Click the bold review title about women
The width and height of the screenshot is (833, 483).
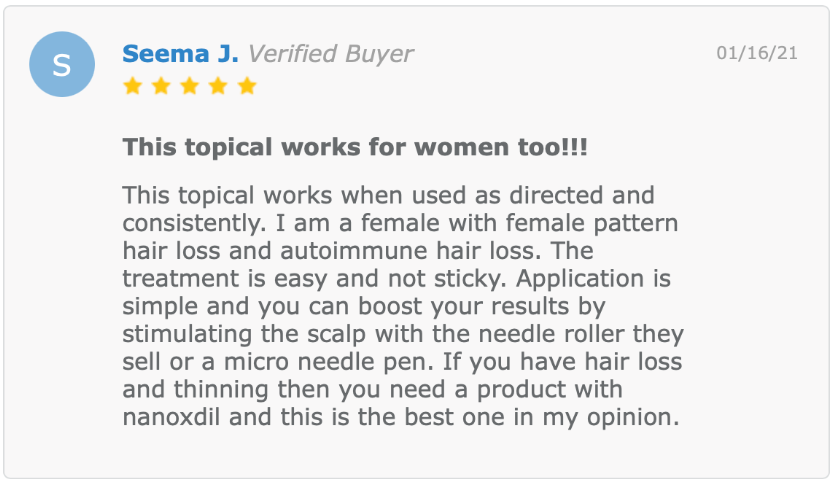355,147
